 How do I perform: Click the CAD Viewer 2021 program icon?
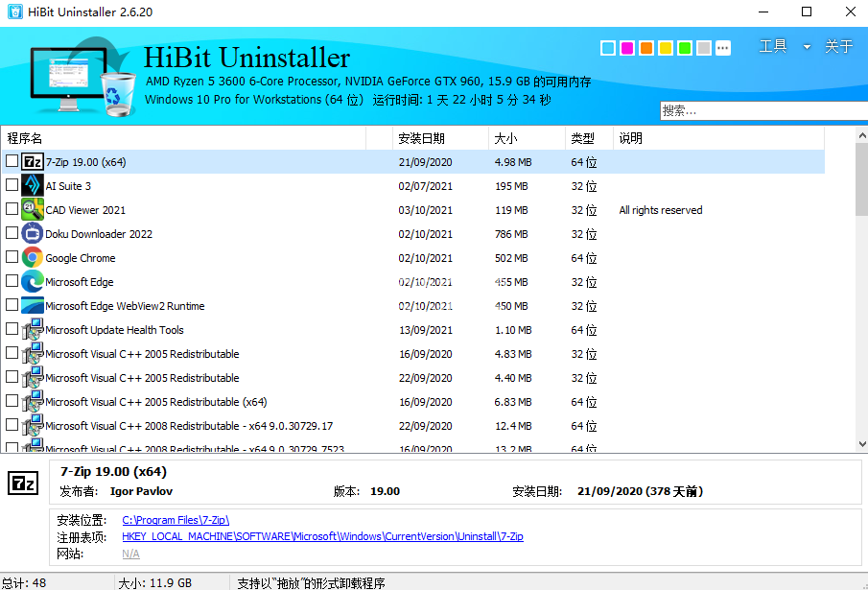(32, 210)
